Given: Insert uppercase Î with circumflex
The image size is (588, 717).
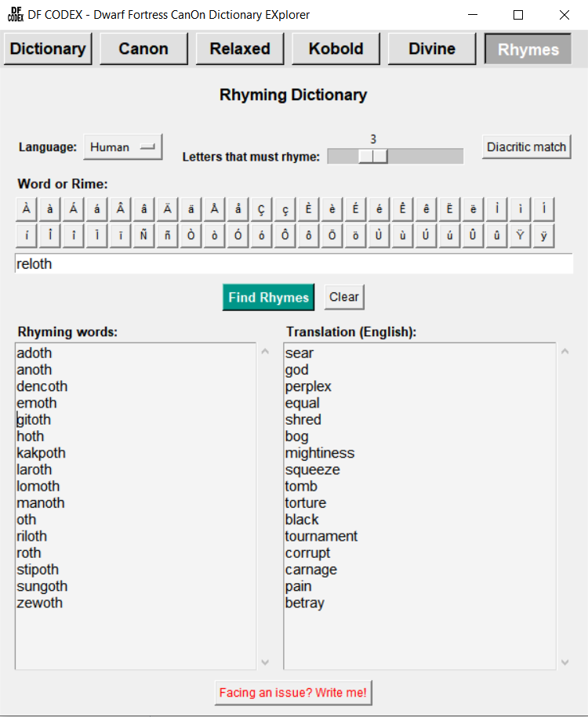Looking at the screenshot, I should tap(50, 236).
